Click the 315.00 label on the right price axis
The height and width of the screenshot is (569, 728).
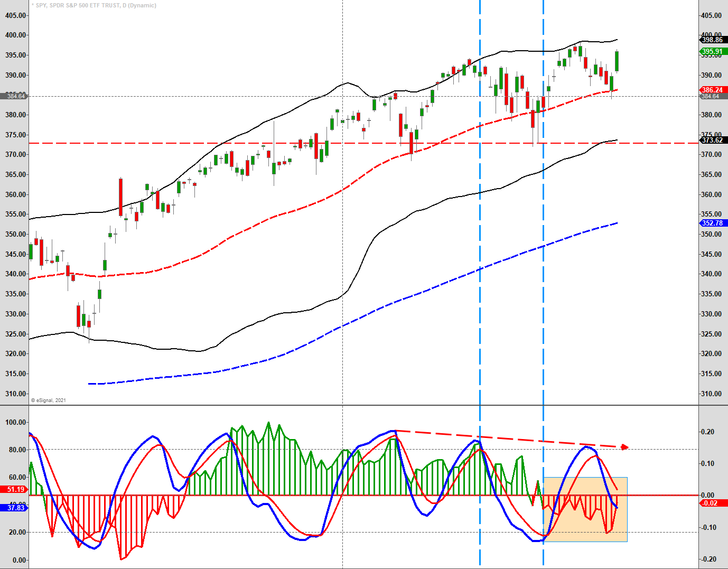[711, 374]
